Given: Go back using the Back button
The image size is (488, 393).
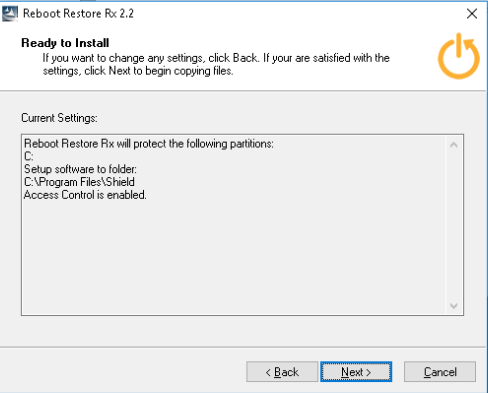Looking at the screenshot, I should click(282, 372).
